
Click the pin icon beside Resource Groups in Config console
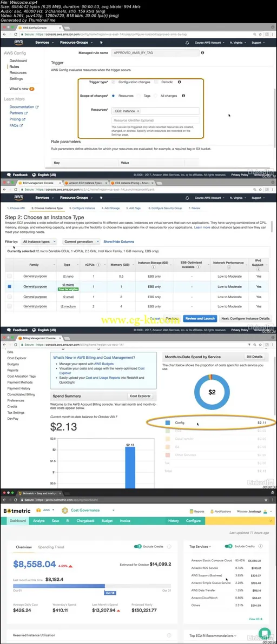pos(101,42)
